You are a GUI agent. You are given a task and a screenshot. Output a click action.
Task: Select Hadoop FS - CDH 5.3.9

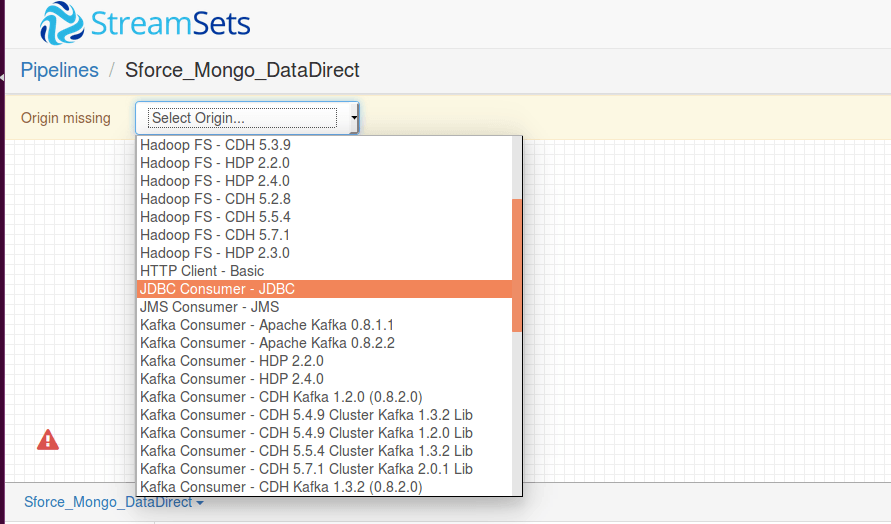[x=215, y=145]
